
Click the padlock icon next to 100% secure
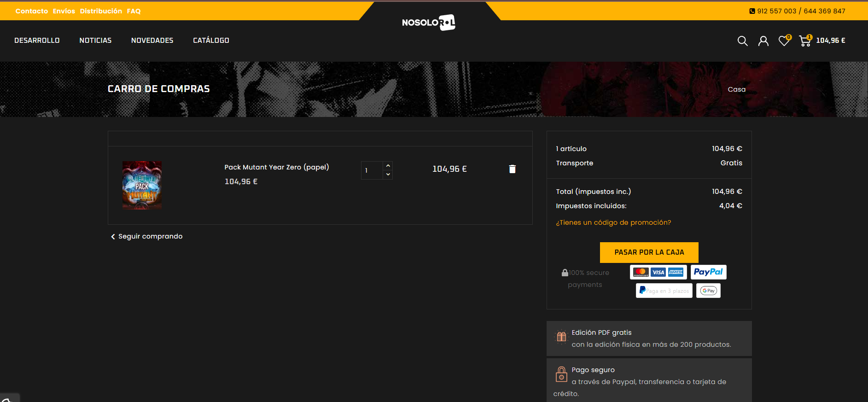coord(565,273)
